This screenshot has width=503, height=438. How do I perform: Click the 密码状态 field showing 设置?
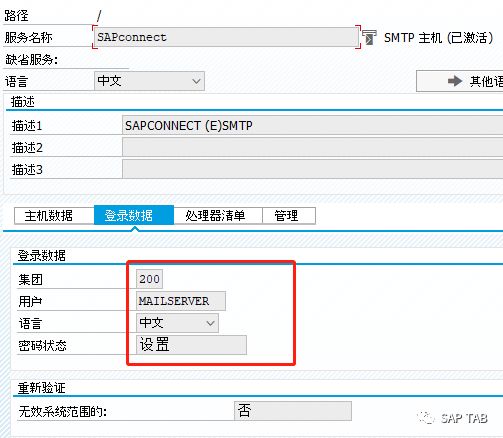191,345
